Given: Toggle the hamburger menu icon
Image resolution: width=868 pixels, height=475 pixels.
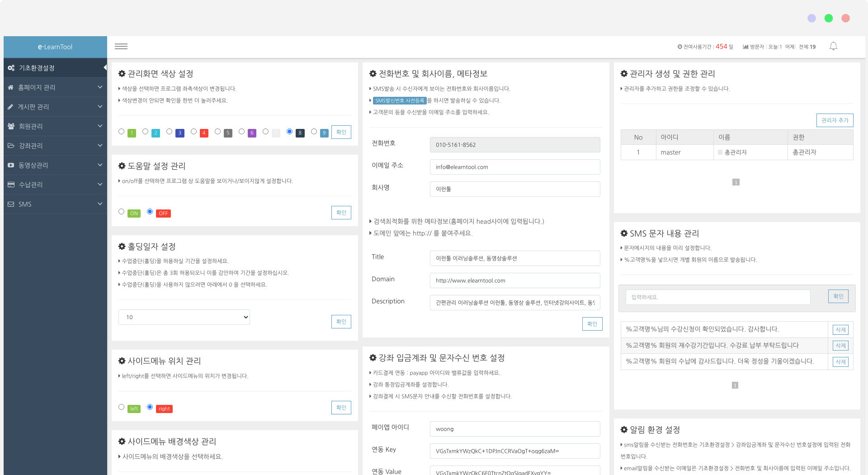Looking at the screenshot, I should (x=121, y=47).
